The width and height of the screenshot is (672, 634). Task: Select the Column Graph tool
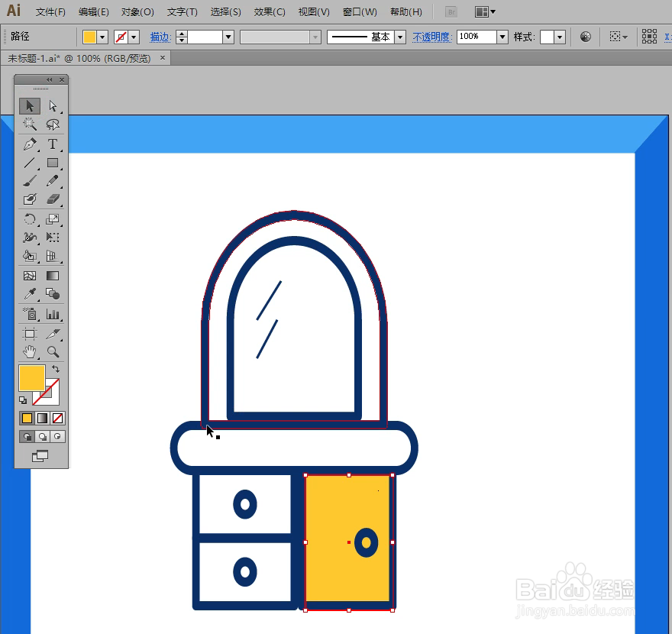53,314
